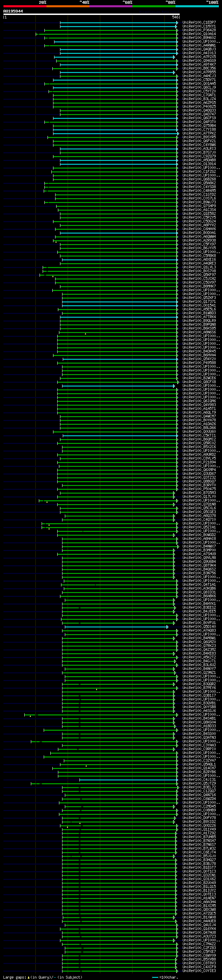The height and width of the screenshot is (980, 222).
Task: Open hit UniRef100_A7TPK2
Action: tap(199, 133)
